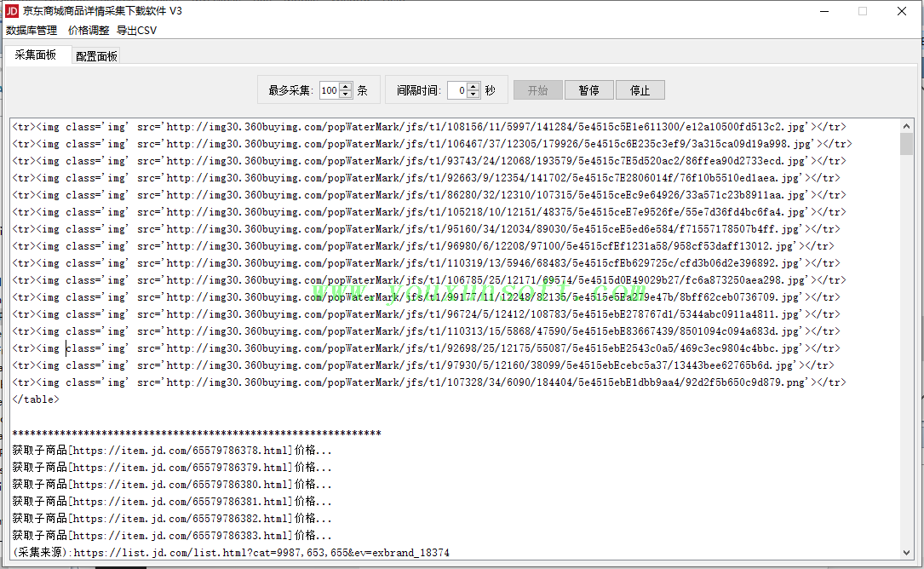The width and height of the screenshot is (924, 569).
Task: Click the log line ending cfd3b06d2e396892.jpg
Action: pos(426,263)
